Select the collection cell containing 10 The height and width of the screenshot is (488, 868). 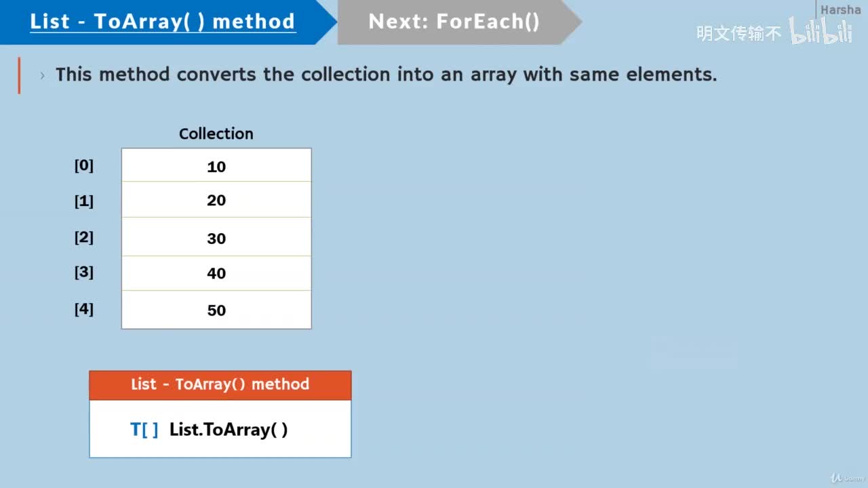pyautogui.click(x=216, y=166)
